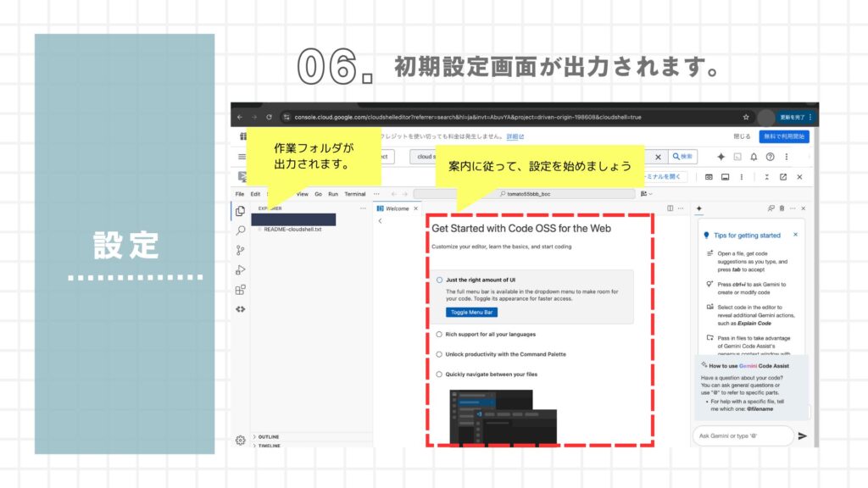Close the Gemini side panel
The width and height of the screenshot is (868, 488).
click(804, 208)
